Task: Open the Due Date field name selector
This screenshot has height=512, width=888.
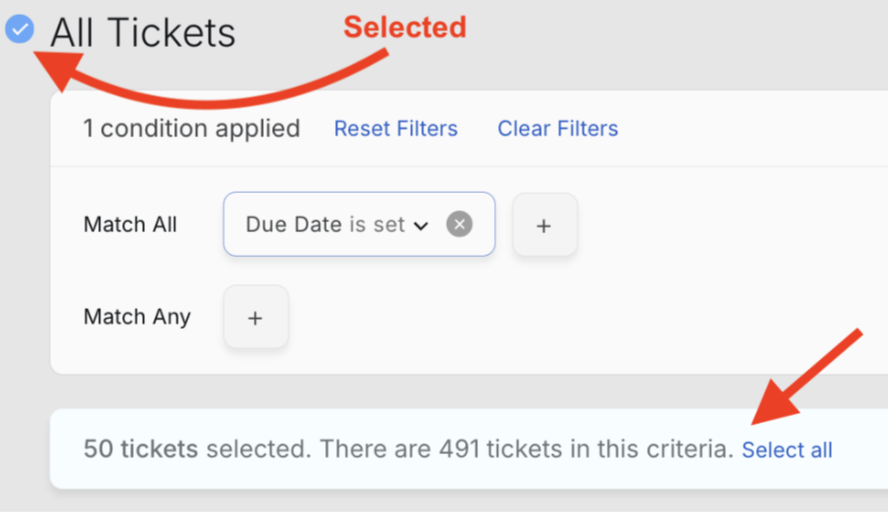Action: [x=293, y=225]
